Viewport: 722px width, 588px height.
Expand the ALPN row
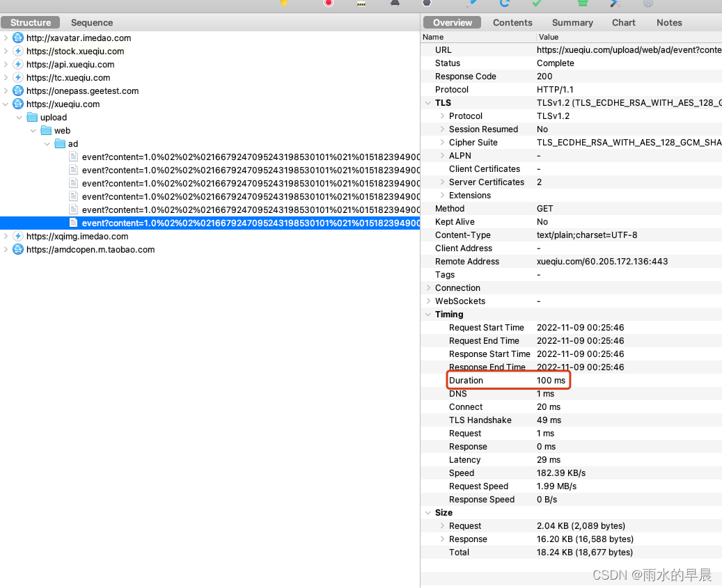442,155
